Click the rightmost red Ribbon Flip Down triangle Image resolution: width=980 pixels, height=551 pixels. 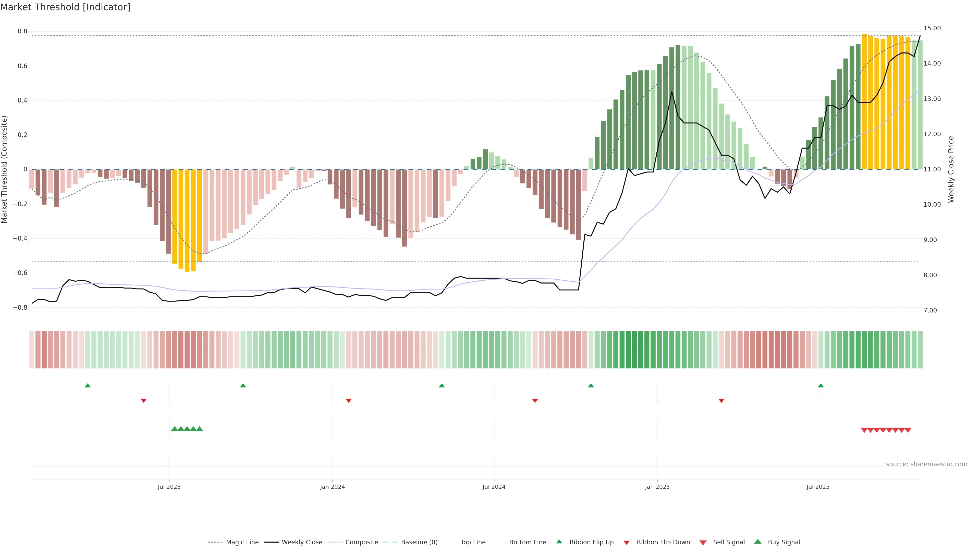(721, 400)
